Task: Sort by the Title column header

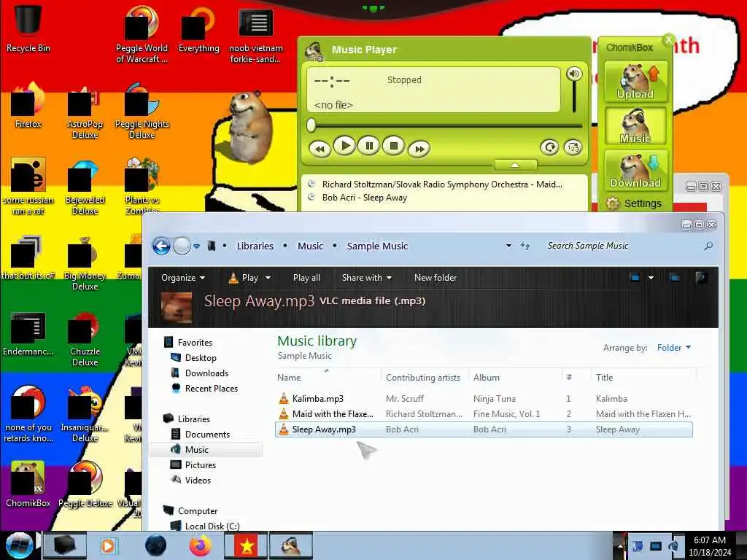Action: pyautogui.click(x=643, y=377)
